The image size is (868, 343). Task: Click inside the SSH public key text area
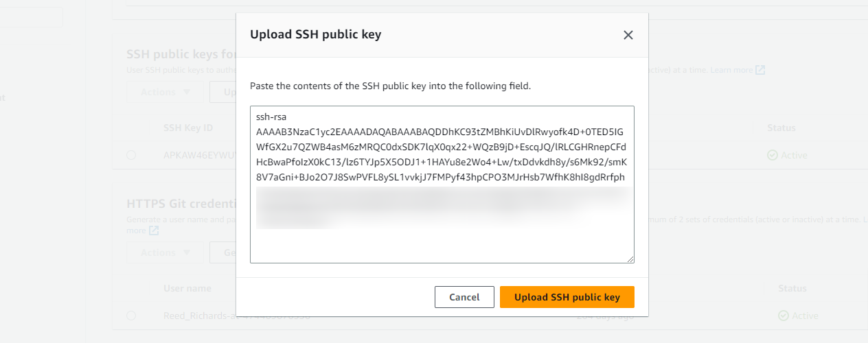442,185
